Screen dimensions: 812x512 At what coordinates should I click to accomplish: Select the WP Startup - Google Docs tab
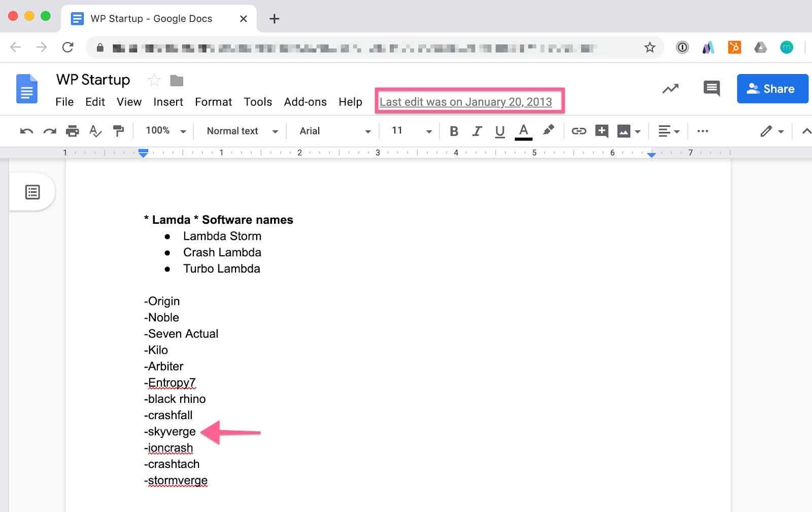[x=159, y=19]
